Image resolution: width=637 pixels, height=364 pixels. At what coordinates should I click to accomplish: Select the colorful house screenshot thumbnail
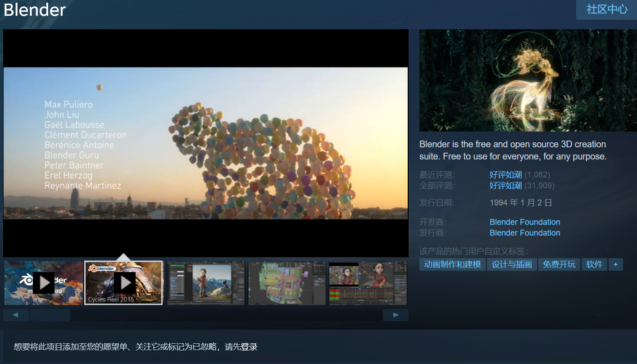click(x=287, y=282)
